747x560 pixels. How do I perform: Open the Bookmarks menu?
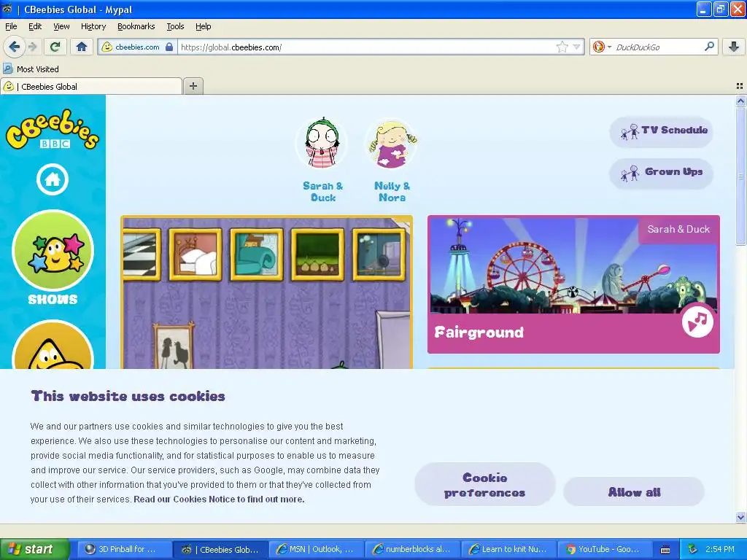click(x=136, y=26)
